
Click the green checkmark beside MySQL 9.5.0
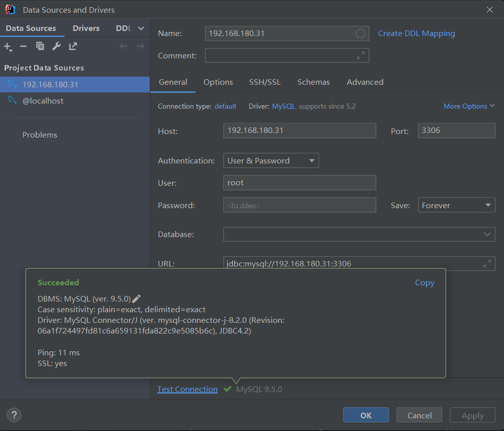point(227,389)
